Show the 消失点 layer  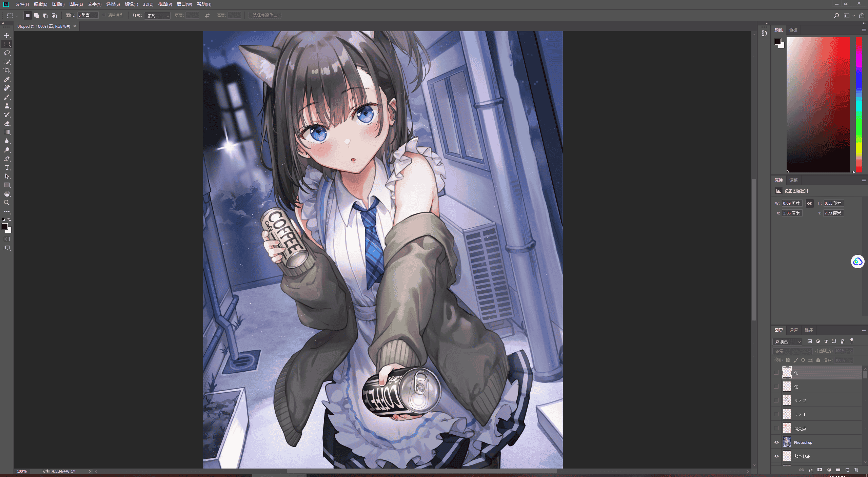(x=776, y=428)
